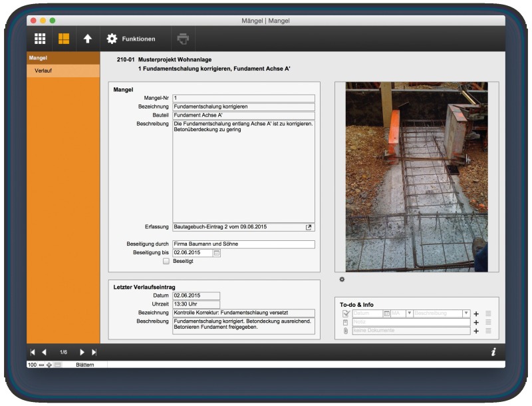
Task: Open the grid overview icon in toolbar
Action: [40, 39]
